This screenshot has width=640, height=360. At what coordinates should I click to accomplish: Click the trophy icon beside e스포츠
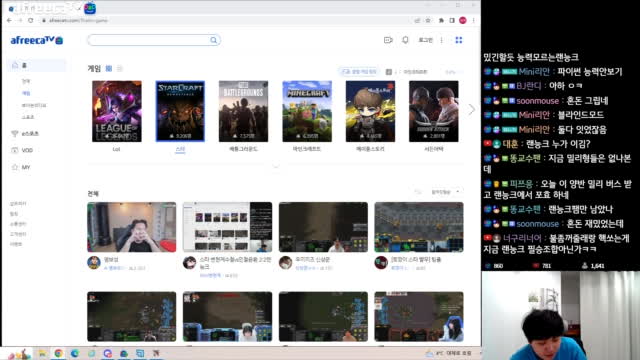coord(15,133)
